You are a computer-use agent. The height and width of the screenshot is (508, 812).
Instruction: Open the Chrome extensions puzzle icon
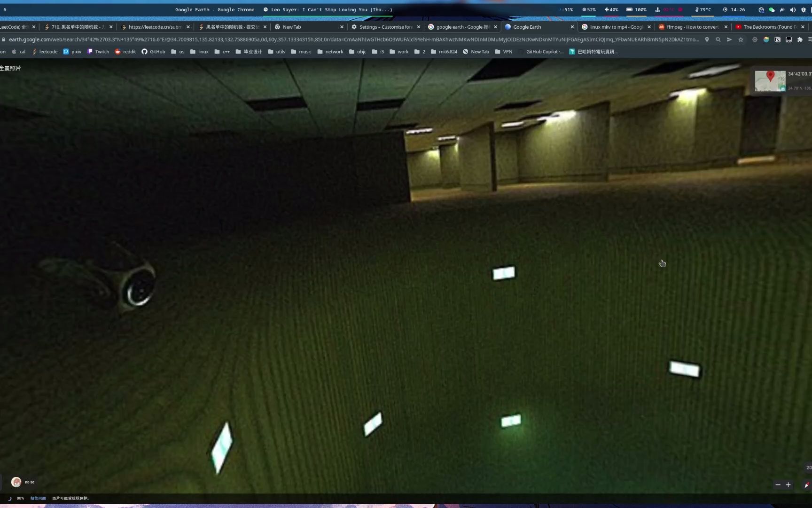point(800,40)
